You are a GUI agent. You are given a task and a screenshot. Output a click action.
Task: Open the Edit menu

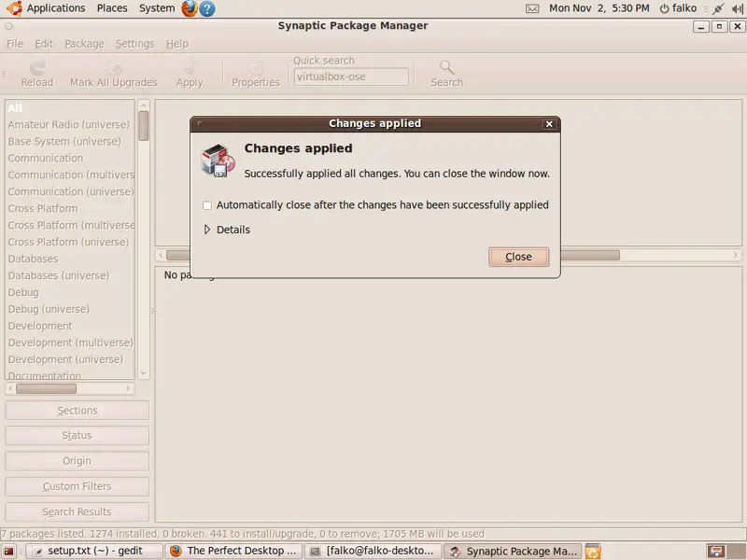[x=44, y=44]
